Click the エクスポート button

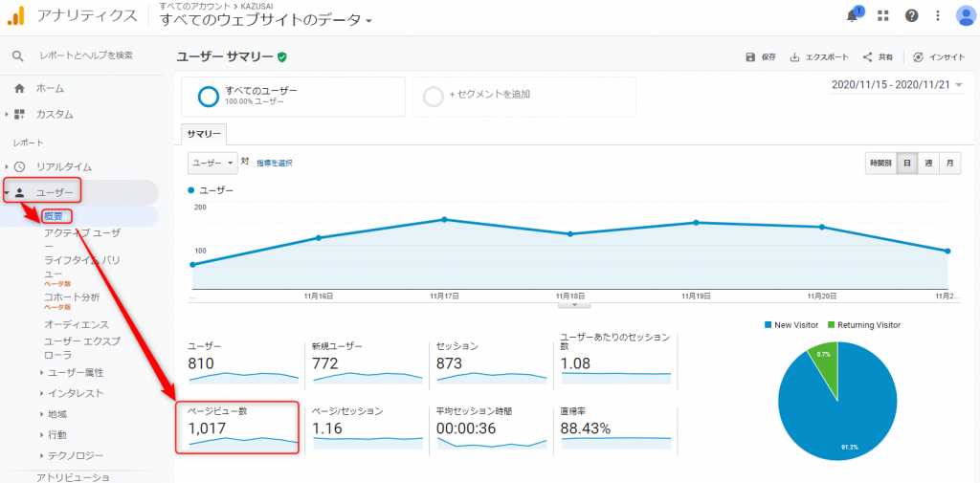pyautogui.click(x=819, y=56)
